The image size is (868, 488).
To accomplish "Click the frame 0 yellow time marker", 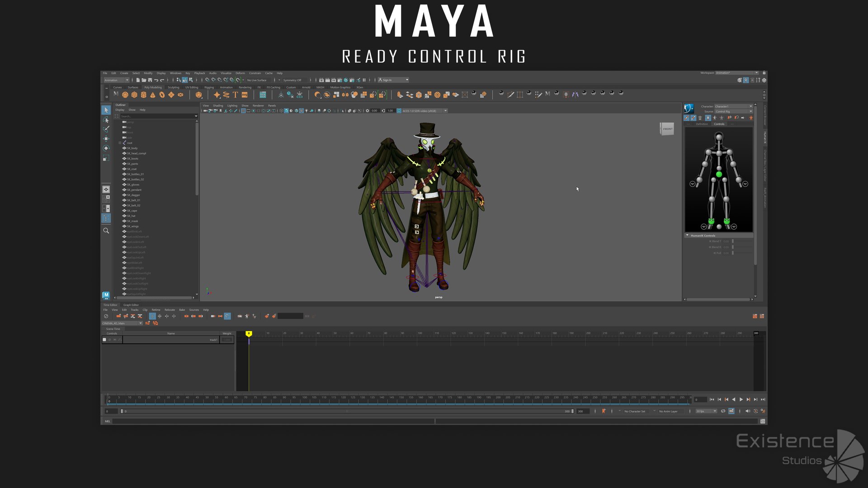I will coord(249,333).
